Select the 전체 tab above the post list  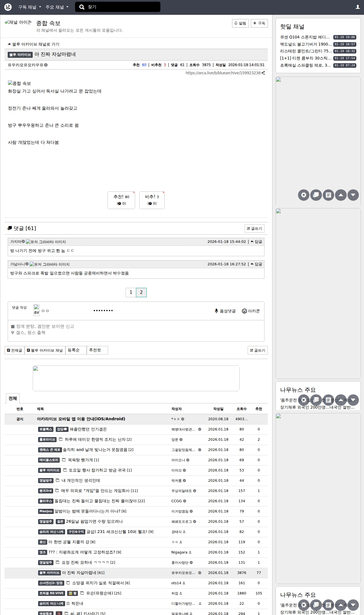click(x=13, y=398)
